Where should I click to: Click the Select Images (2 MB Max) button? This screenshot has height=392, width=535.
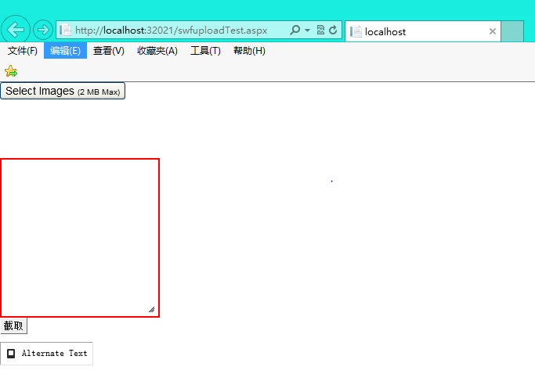tap(63, 91)
